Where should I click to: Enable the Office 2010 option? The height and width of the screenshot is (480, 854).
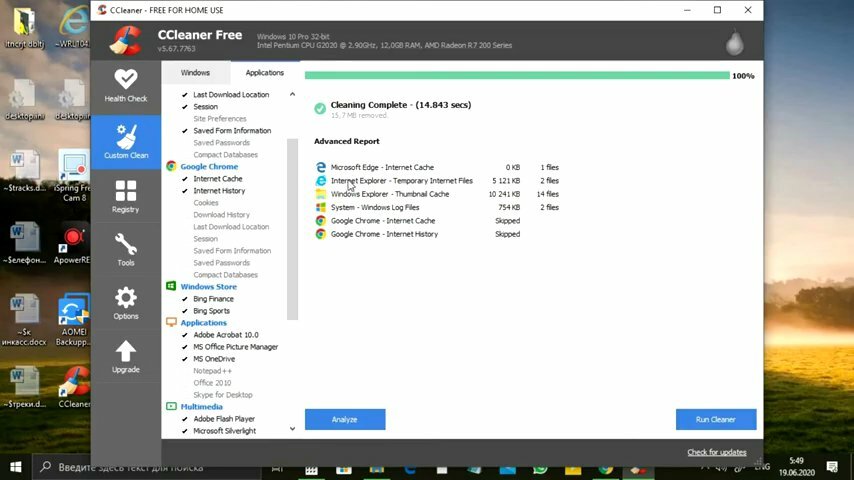tap(212, 383)
